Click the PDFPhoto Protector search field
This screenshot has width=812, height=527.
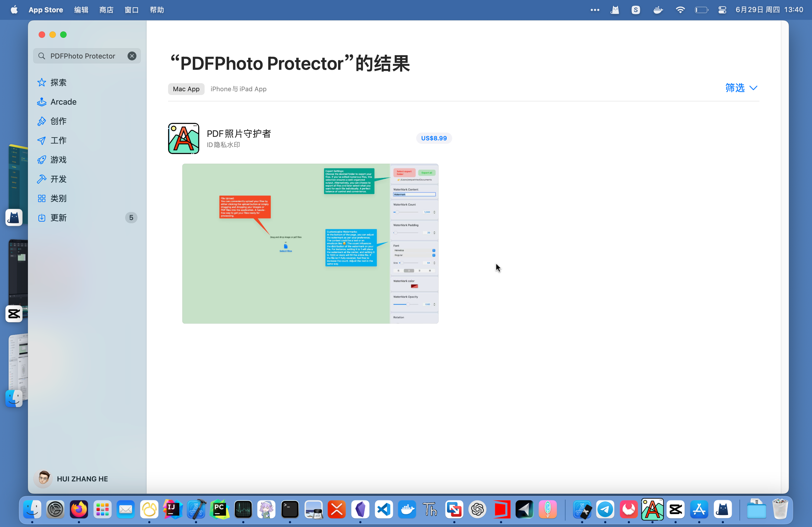point(87,56)
